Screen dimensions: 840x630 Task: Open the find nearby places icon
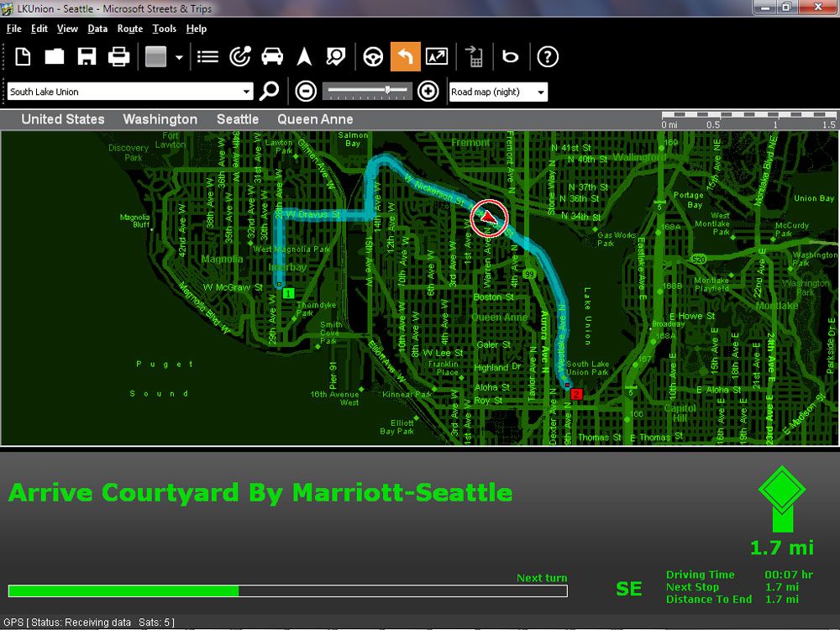coord(336,56)
